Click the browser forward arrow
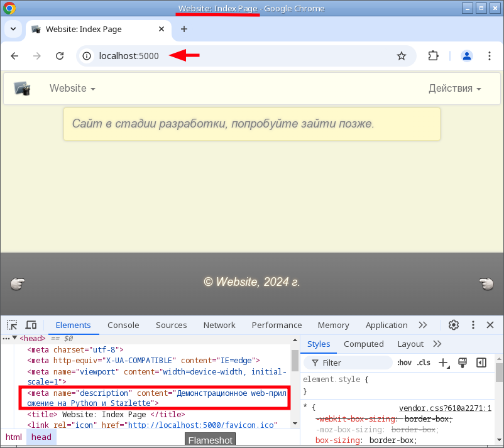The height and width of the screenshot is (448, 504). [x=37, y=57]
